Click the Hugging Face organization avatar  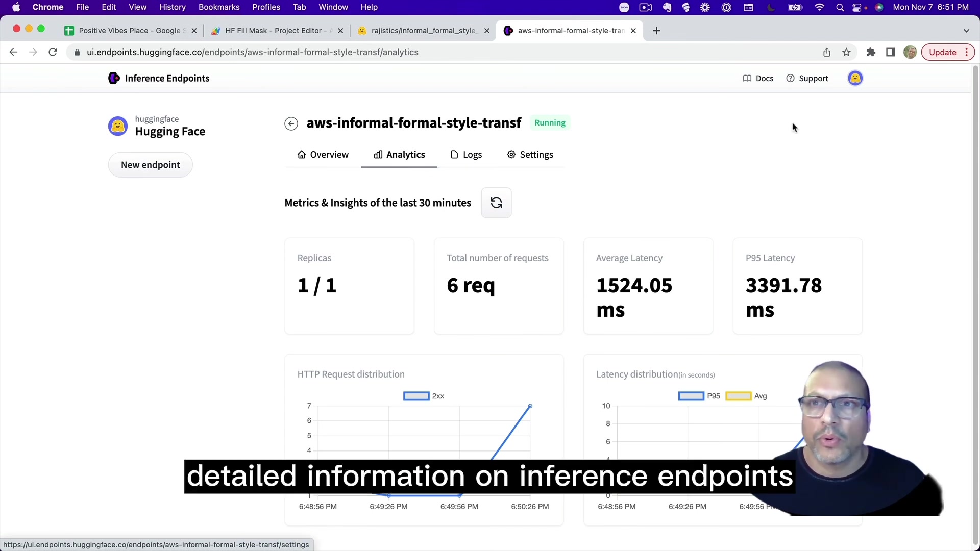point(118,126)
